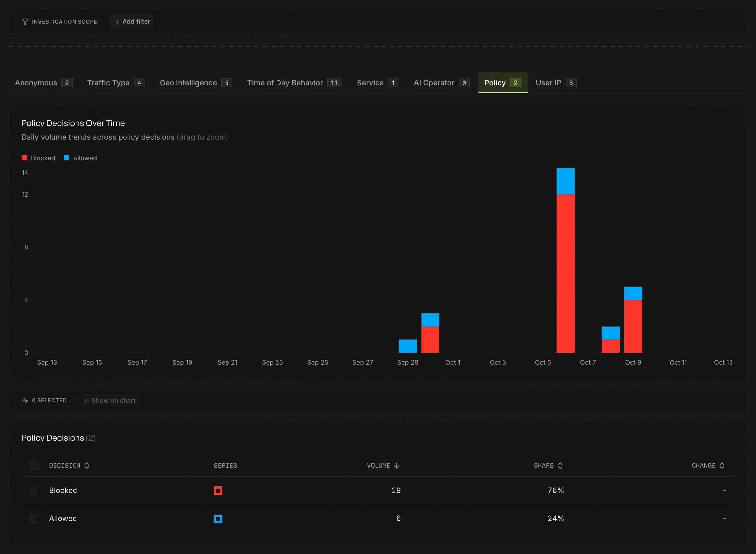
Task: Click the Policy Decisions Over Time title
Action: pyautogui.click(x=73, y=123)
